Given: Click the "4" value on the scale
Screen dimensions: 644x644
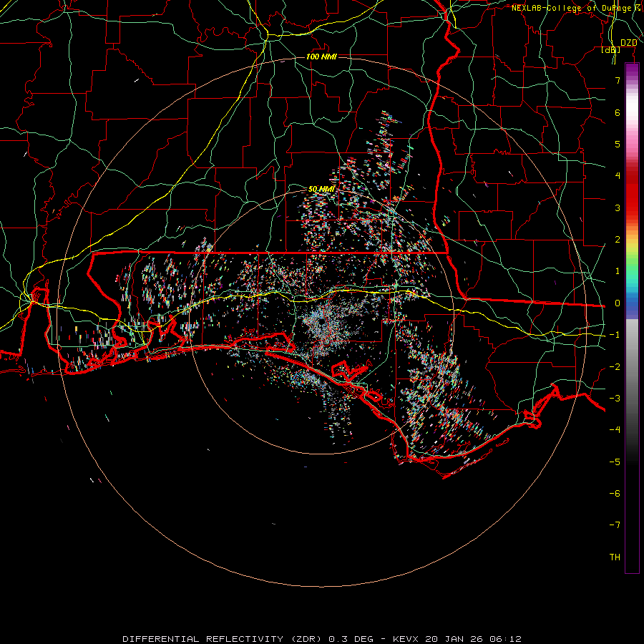Looking at the screenshot, I should (618, 176).
